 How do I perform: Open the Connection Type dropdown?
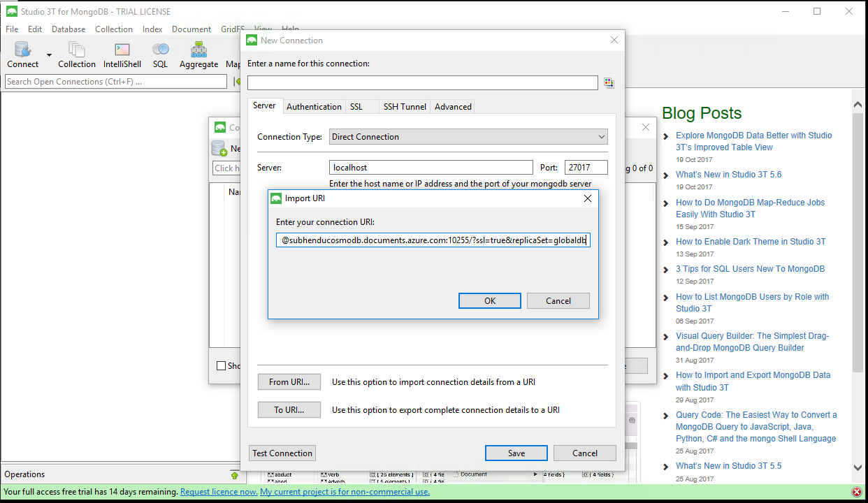click(468, 137)
